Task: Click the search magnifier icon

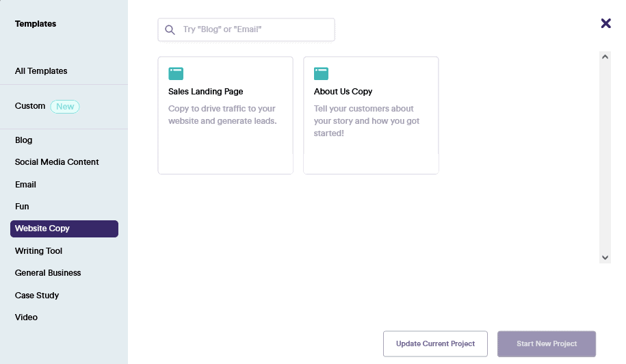Action: 170,30
